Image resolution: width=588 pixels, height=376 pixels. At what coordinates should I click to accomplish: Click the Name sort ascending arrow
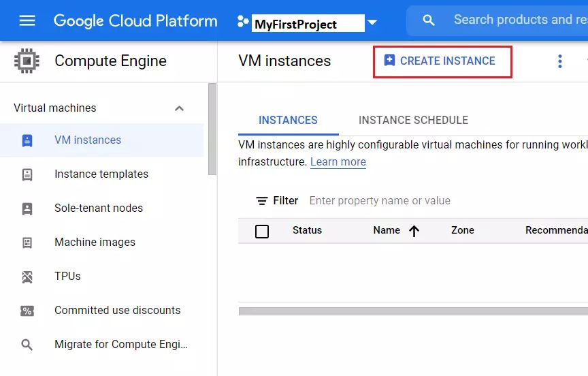[414, 231]
